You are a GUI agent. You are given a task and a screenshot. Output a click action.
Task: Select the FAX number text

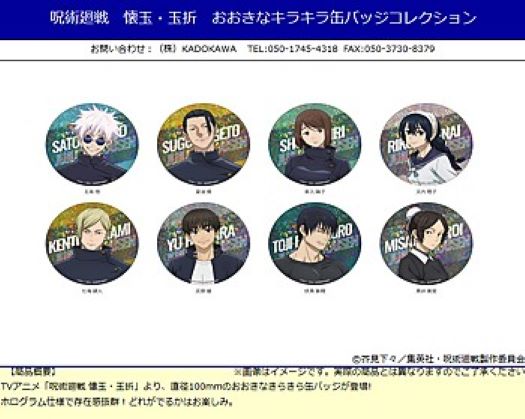tap(389, 49)
